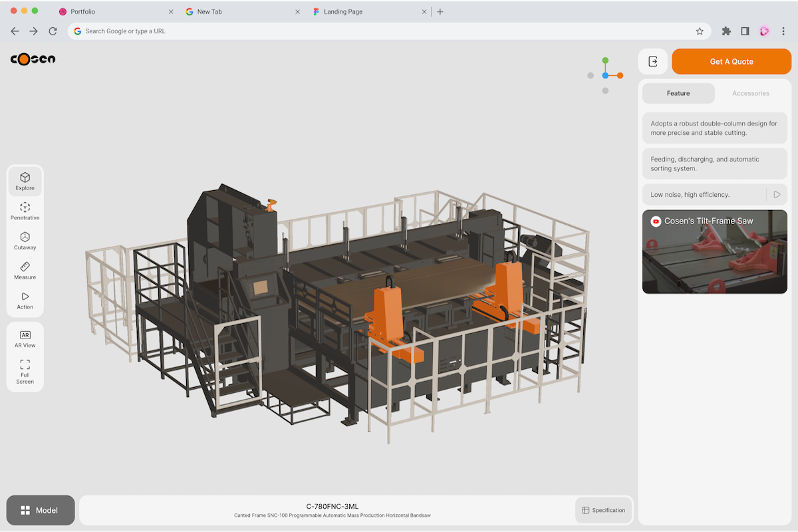Switch to the Accessories tab

pyautogui.click(x=750, y=93)
